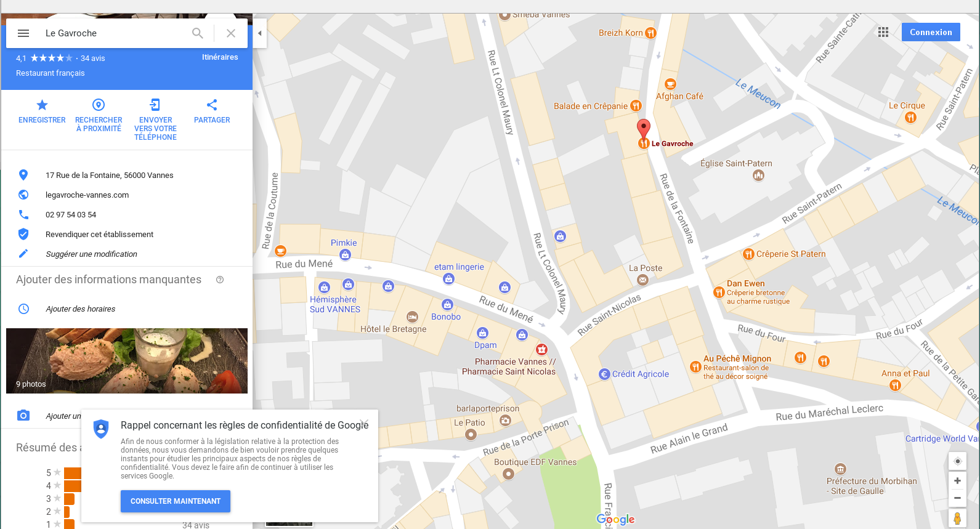Clear the search box with X
The width and height of the screenshot is (980, 529).
point(231,33)
